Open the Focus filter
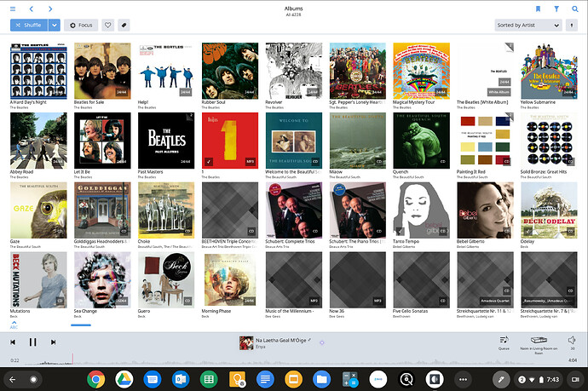The image size is (588, 391). click(x=81, y=25)
